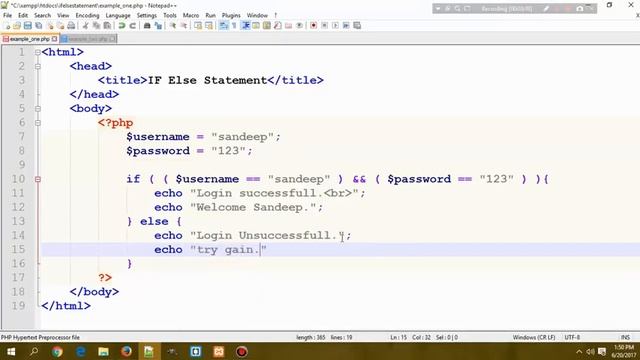Toggle synchronized vertical scrolling

point(198,26)
